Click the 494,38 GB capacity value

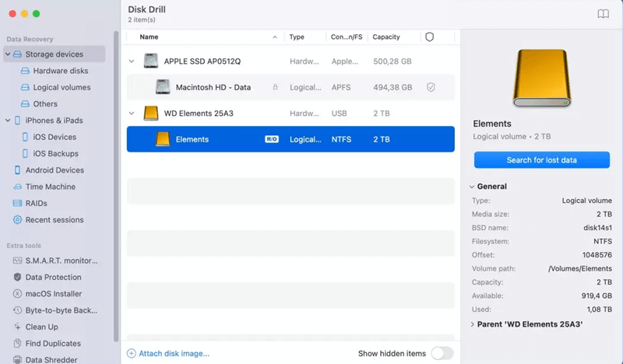[392, 87]
